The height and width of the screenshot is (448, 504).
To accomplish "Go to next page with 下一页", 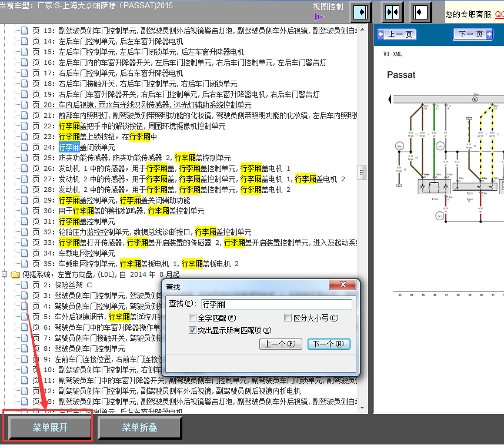I will click(472, 34).
